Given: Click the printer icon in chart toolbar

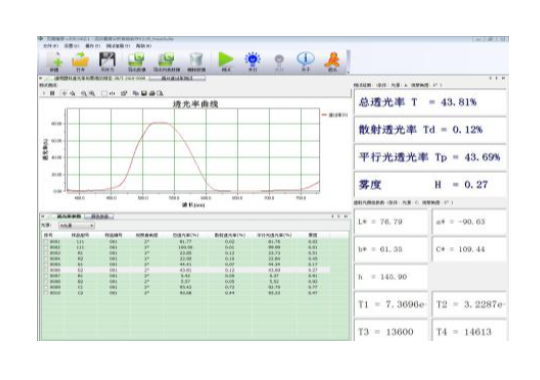Looking at the screenshot, I should pyautogui.click(x=152, y=93).
